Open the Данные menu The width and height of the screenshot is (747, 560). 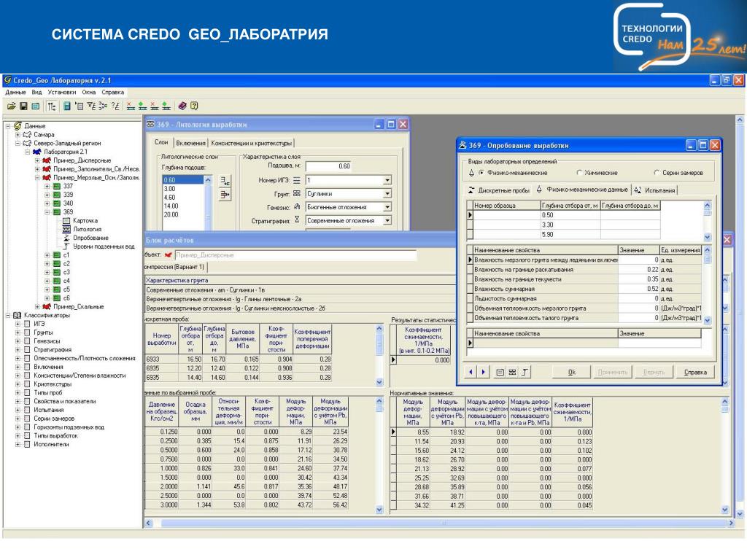pyautogui.click(x=16, y=93)
